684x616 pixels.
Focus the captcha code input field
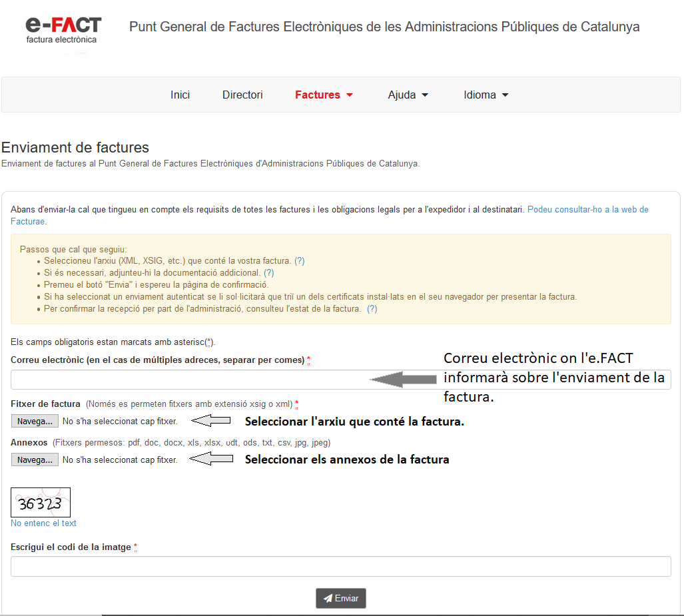[340, 566]
